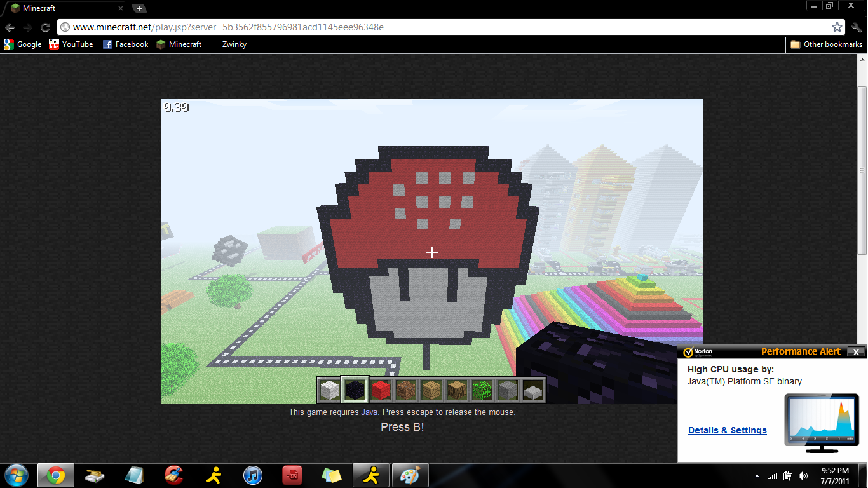The image size is (868, 488).
Task: Follow the Java link below the game
Action: point(369,412)
